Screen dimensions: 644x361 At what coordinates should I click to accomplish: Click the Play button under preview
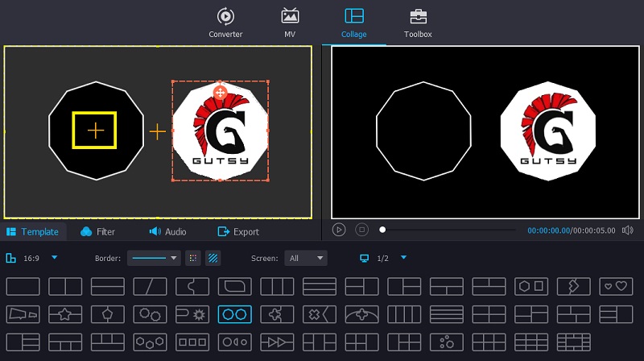coord(339,230)
